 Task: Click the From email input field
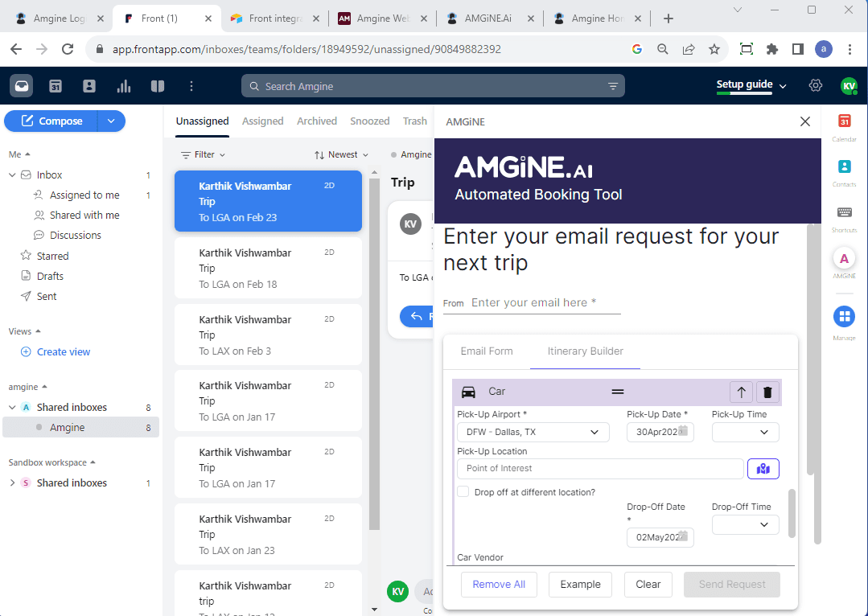(545, 302)
